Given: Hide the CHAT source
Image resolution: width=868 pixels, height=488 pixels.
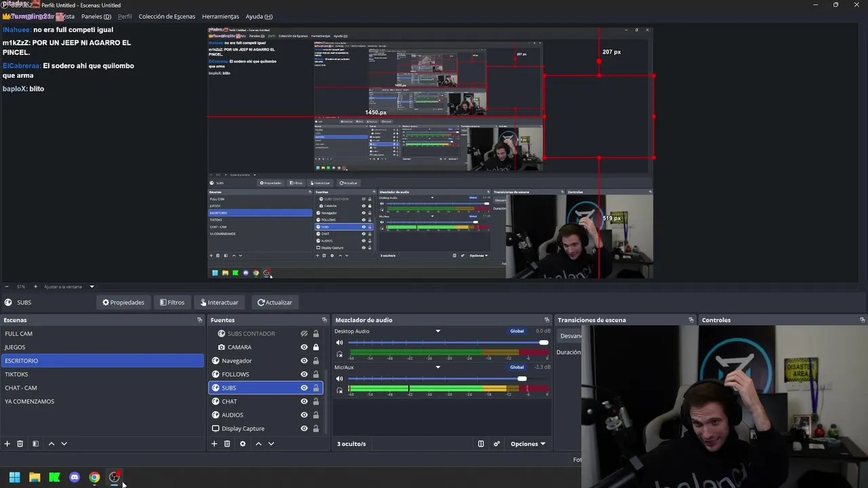Looking at the screenshot, I should coord(304,401).
